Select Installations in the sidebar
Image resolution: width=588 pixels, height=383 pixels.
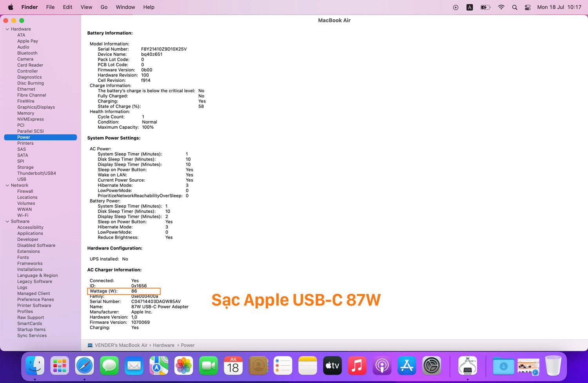click(30, 270)
